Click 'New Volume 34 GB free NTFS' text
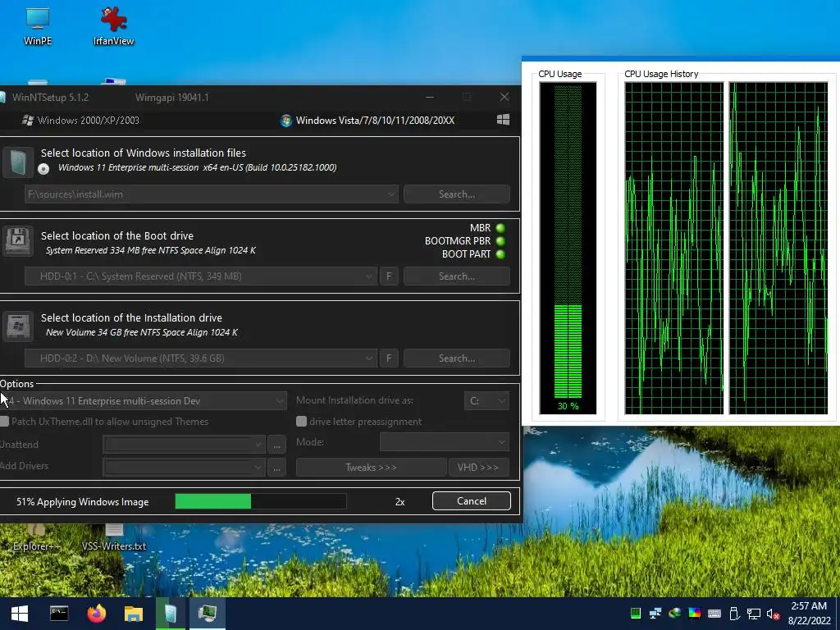This screenshot has width=840, height=630. click(141, 332)
